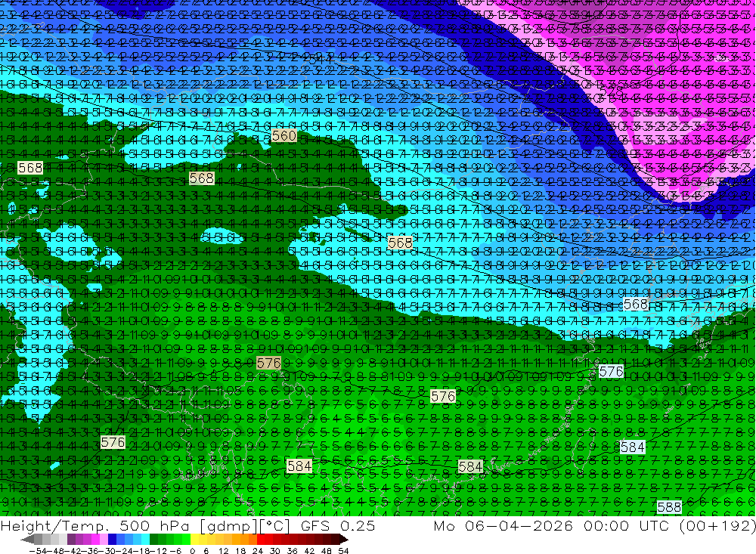
Task: Click the '[gdmp]' unit label
Action: point(228,526)
